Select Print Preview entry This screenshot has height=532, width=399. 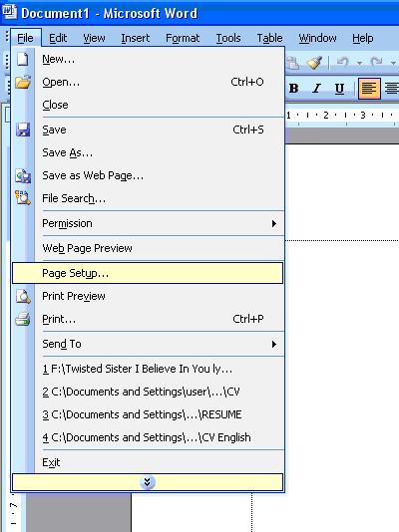(148, 296)
